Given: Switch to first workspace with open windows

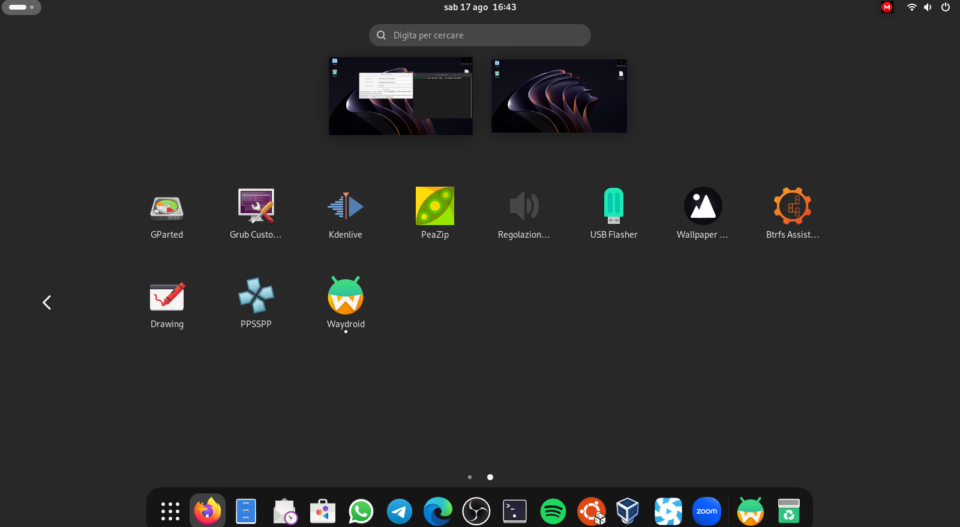Looking at the screenshot, I should 400,95.
